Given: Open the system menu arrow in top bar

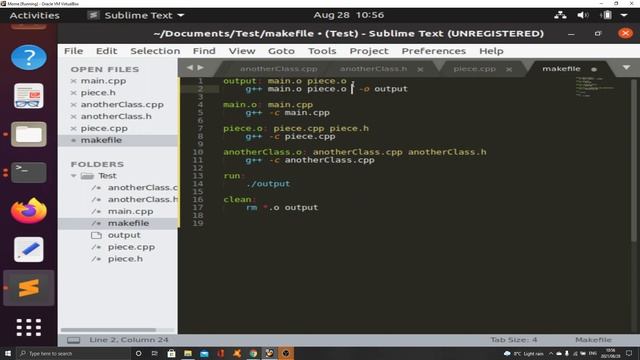Looking at the screenshot, I should (x=624, y=15).
